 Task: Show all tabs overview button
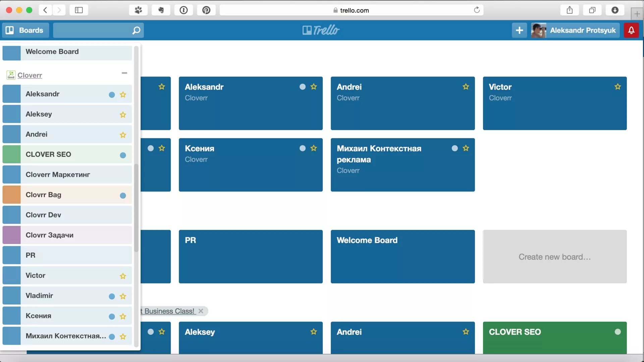tap(592, 10)
